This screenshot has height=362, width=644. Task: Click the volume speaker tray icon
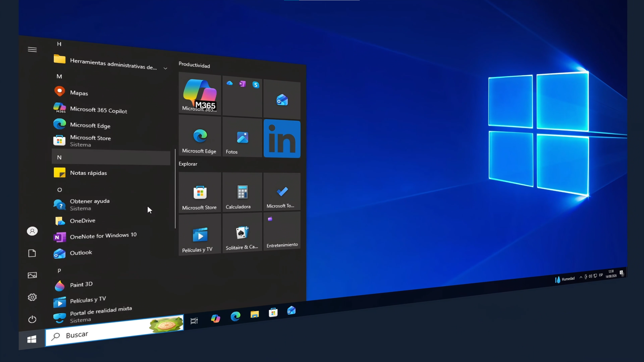coord(590,276)
